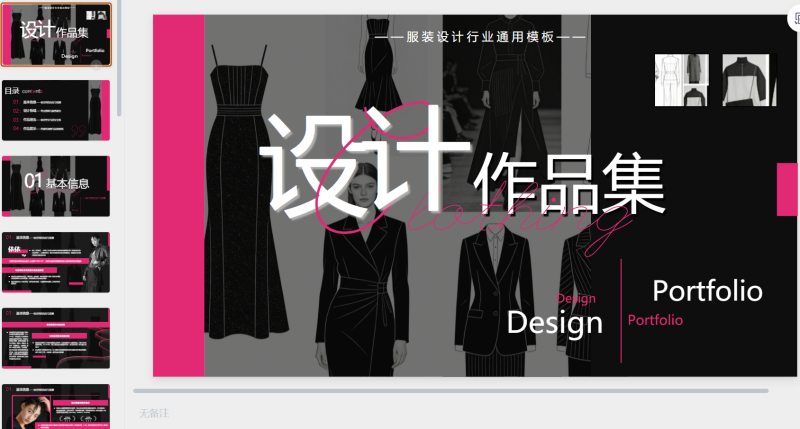Select slide 4 thumbnail with leather-jacket model
Screen dimensions: 800x429
tap(56, 262)
